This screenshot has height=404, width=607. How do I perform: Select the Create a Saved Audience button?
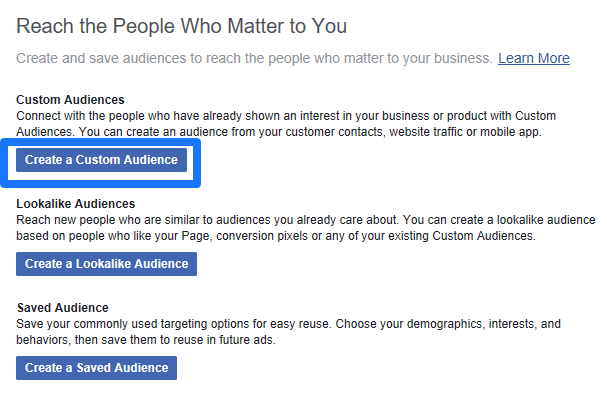96,368
